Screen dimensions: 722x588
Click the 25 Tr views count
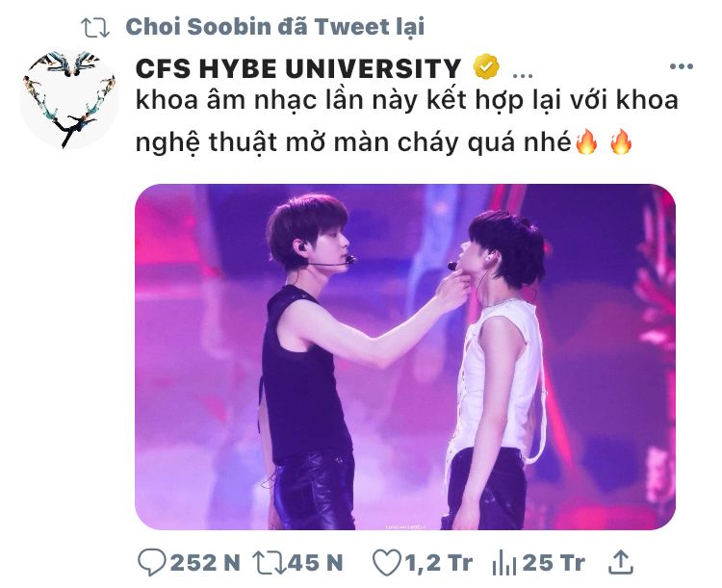(554, 563)
